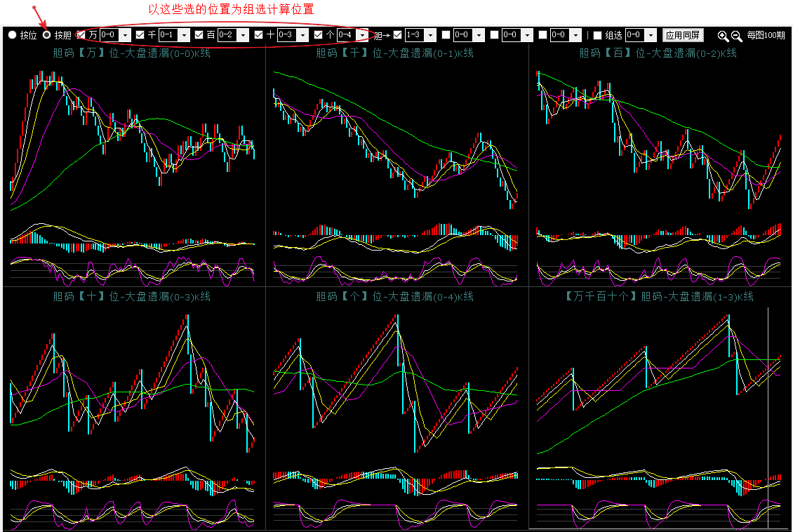Open the 组选 0-0 dropdown

(651, 35)
